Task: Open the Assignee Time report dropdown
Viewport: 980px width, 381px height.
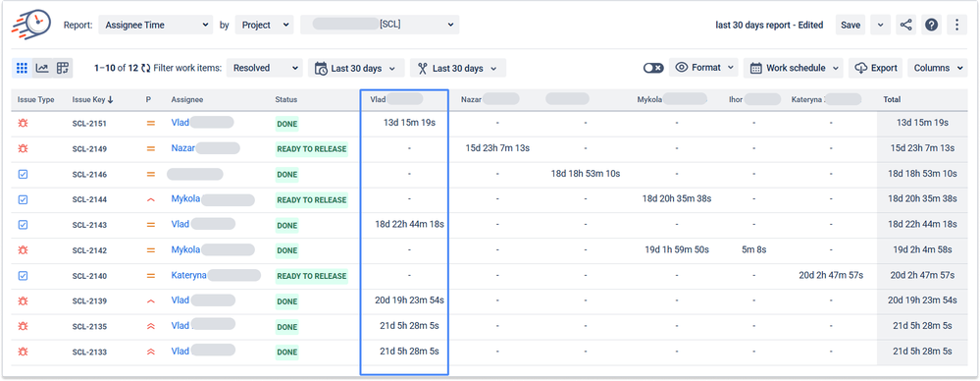Action: [156, 25]
